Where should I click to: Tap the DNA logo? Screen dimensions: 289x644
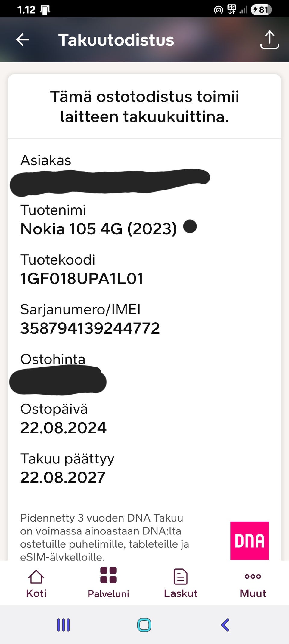(x=249, y=540)
